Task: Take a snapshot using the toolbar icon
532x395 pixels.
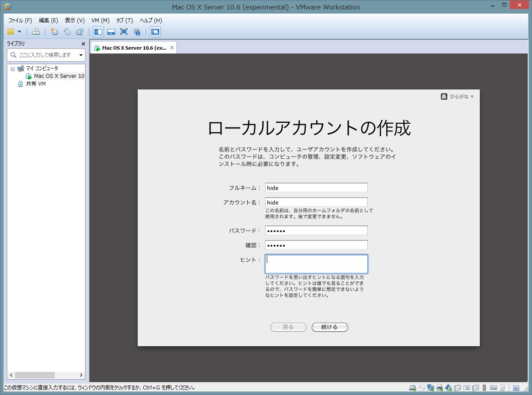Action: [x=54, y=32]
